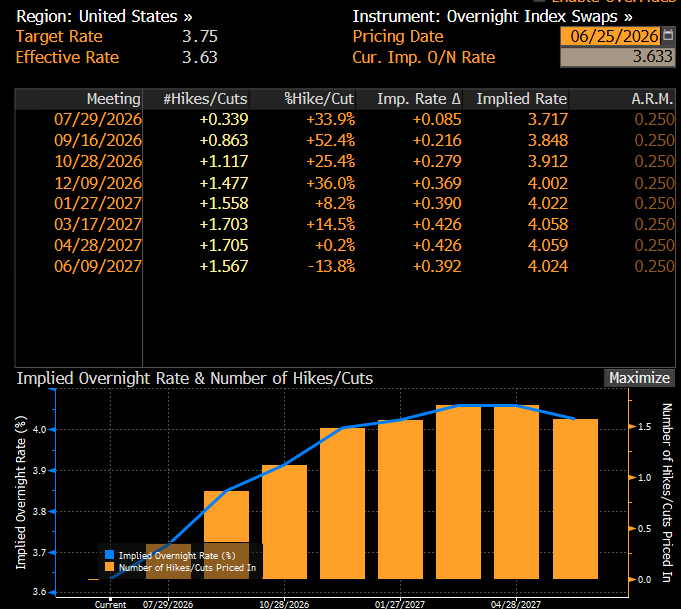681x609 pixels.
Task: Click the +36.0% hike probability
Action: [x=331, y=183]
